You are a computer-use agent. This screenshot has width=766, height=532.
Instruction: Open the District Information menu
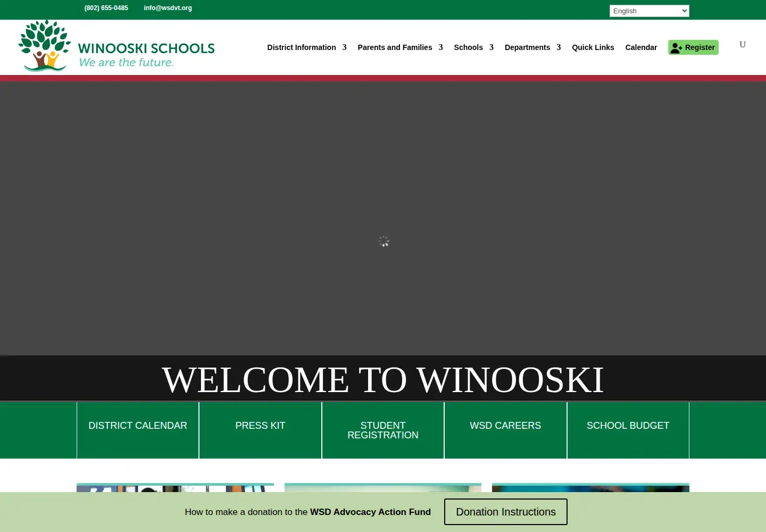coord(302,47)
